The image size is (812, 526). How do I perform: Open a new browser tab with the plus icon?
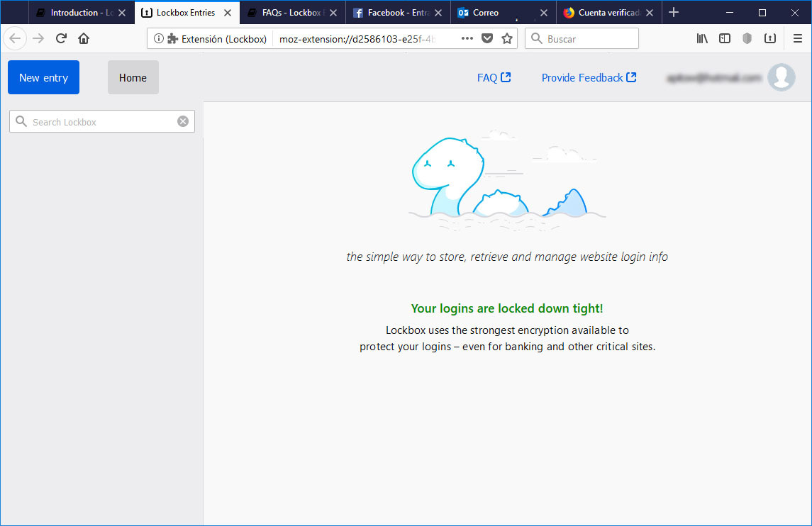(673, 13)
